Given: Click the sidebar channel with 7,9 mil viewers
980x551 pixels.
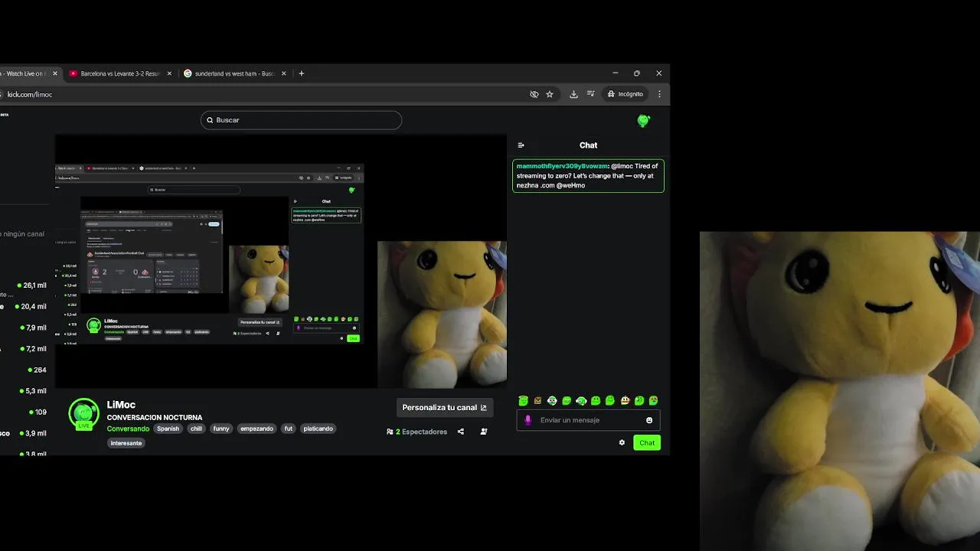Looking at the screenshot, I should (x=24, y=328).
